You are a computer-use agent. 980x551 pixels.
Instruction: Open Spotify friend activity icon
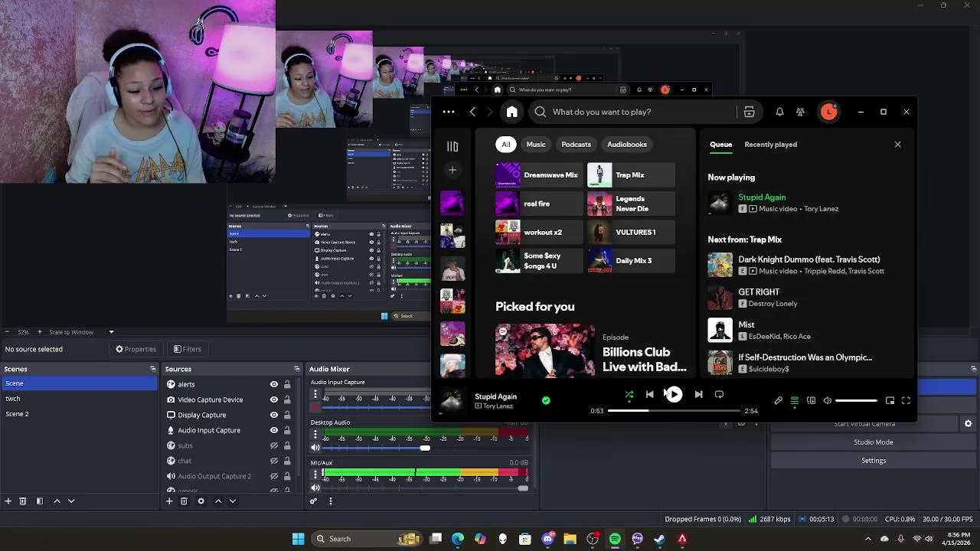800,112
